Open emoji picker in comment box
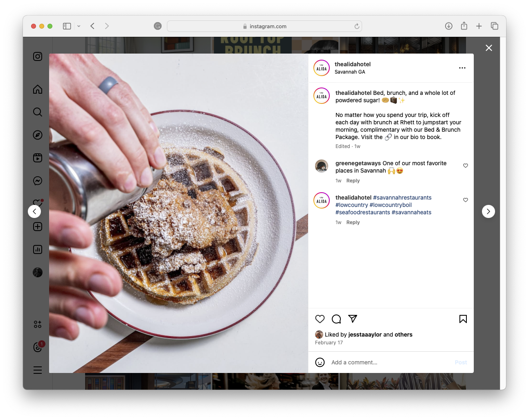529x420 pixels. (320, 362)
